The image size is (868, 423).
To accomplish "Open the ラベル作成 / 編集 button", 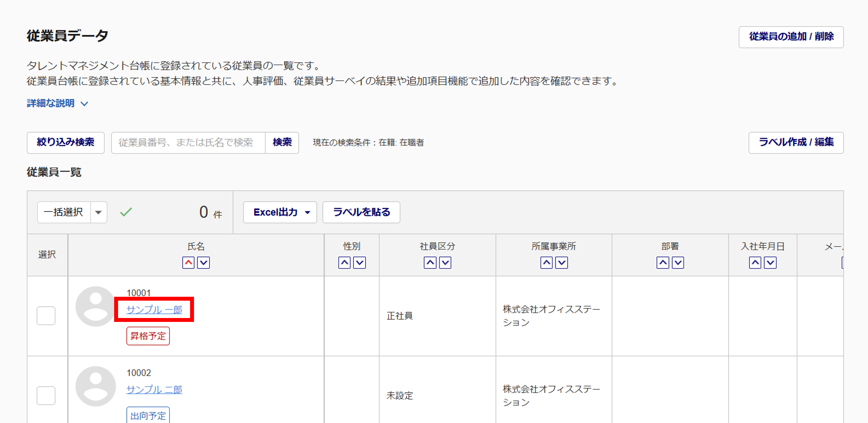I will (x=796, y=142).
